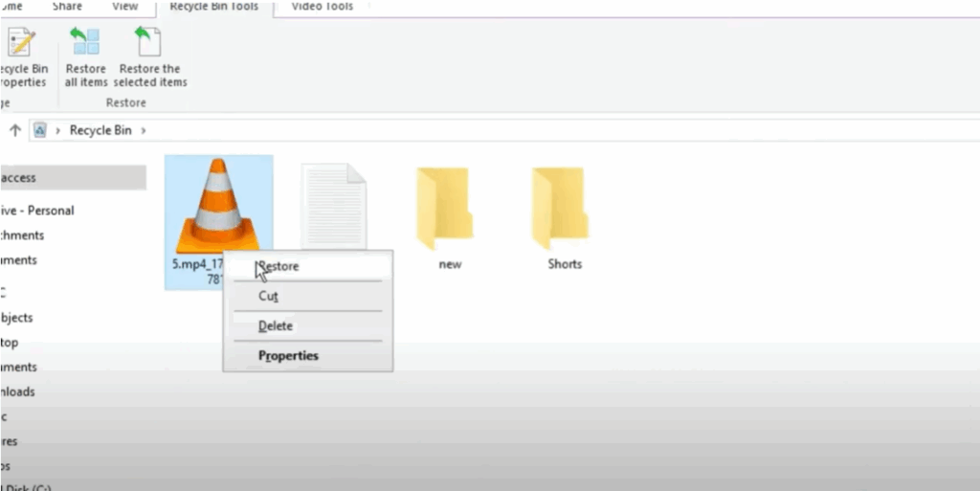Choose Cut from the context menu
This screenshot has width=980, height=491.
pyautogui.click(x=308, y=296)
